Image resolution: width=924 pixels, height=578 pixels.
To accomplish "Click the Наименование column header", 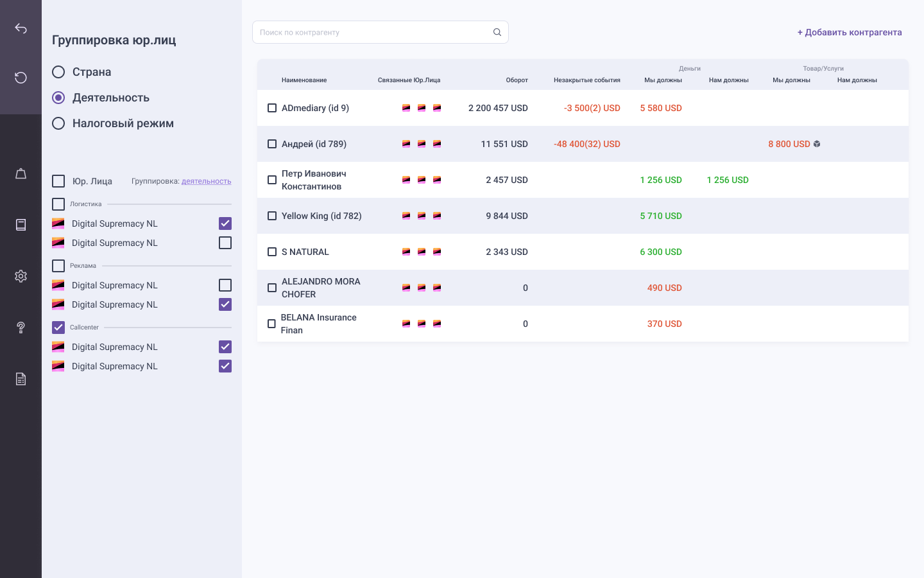I will pyautogui.click(x=304, y=80).
